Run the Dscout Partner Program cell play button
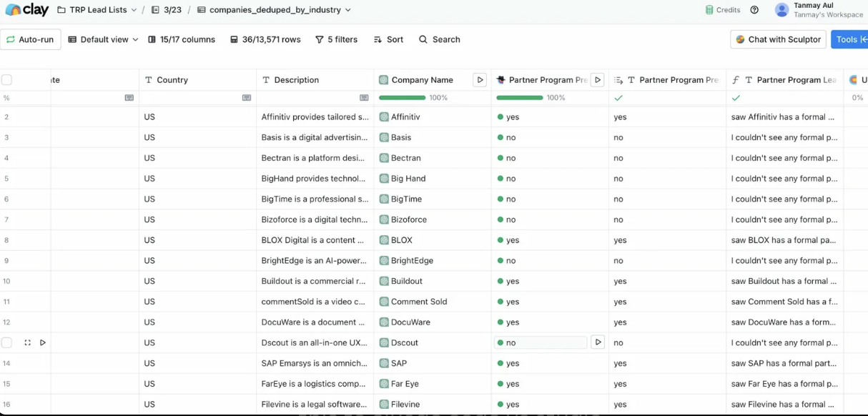This screenshot has width=868, height=416. tap(598, 342)
